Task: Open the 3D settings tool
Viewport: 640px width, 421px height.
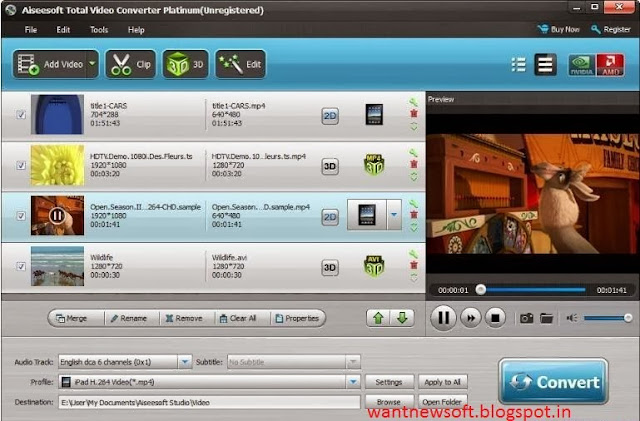Action: (185, 64)
